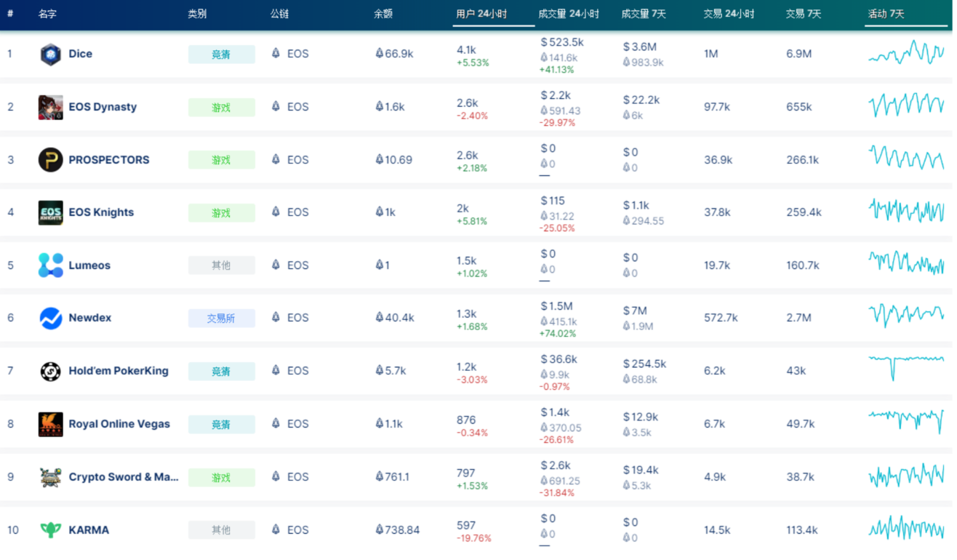Open the KARMA name link
The width and height of the screenshot is (957, 560).
click(89, 530)
